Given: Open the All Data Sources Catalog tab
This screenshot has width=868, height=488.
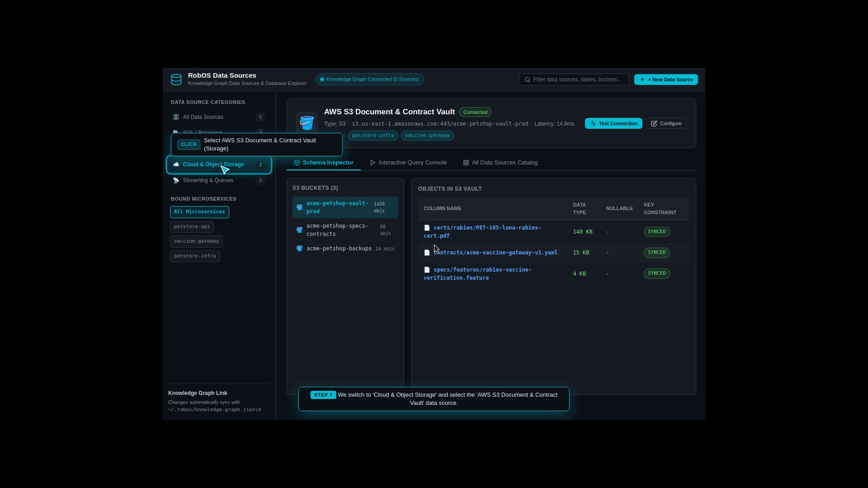Looking at the screenshot, I should tap(500, 163).
